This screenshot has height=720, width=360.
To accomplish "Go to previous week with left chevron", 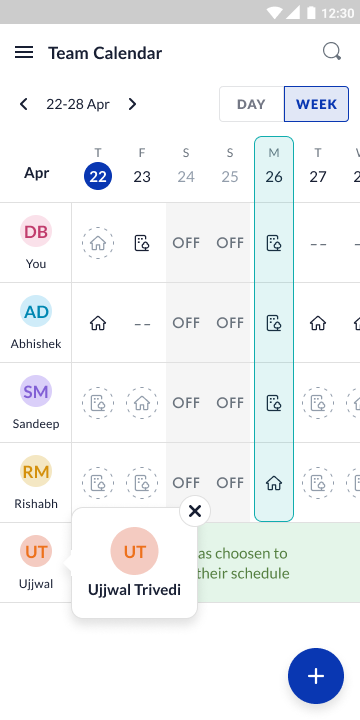I will tap(23, 104).
